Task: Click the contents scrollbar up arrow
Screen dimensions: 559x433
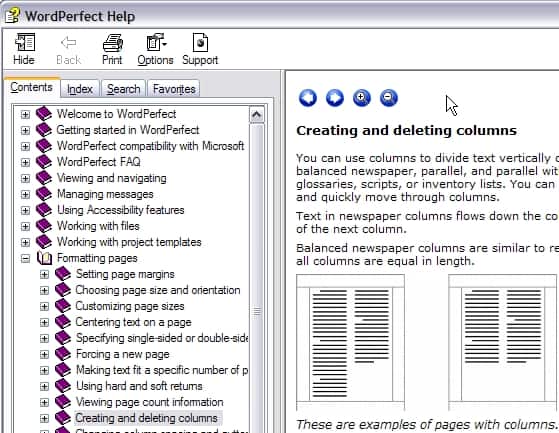Action: pos(257,115)
